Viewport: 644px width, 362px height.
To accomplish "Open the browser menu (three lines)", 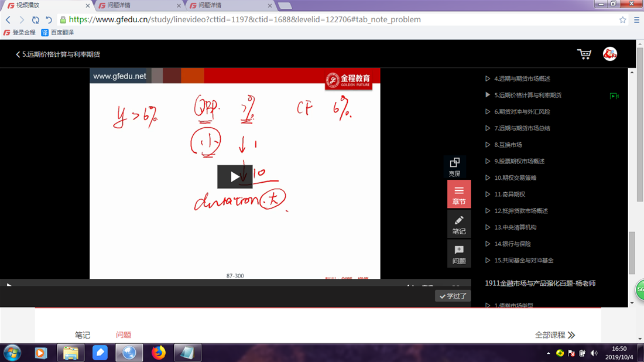I will tap(636, 20).
